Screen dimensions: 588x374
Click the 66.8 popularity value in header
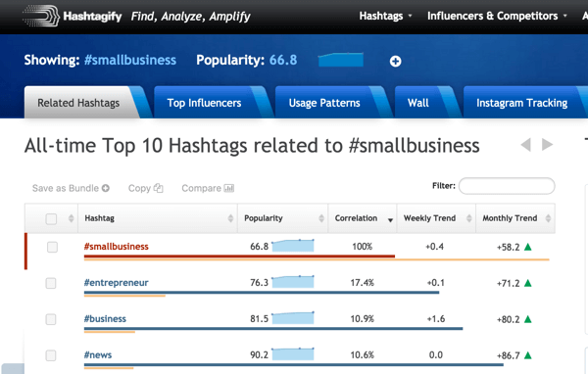coord(283,60)
